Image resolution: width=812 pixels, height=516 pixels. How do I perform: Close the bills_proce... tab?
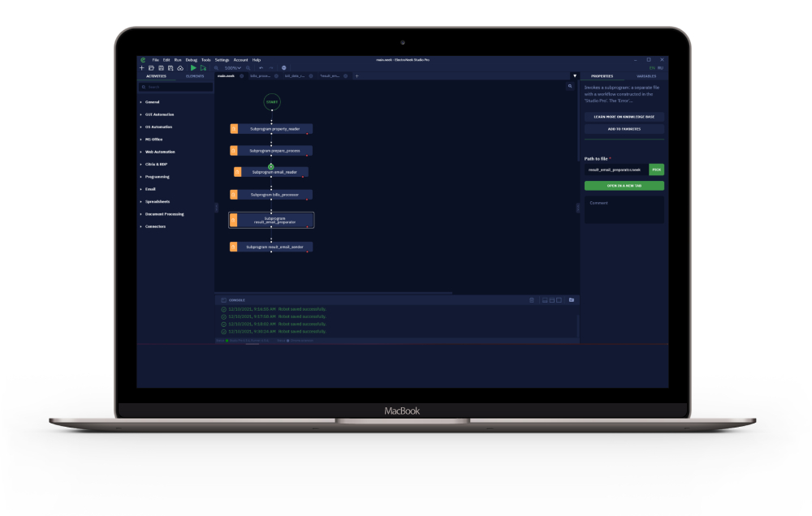[276, 76]
